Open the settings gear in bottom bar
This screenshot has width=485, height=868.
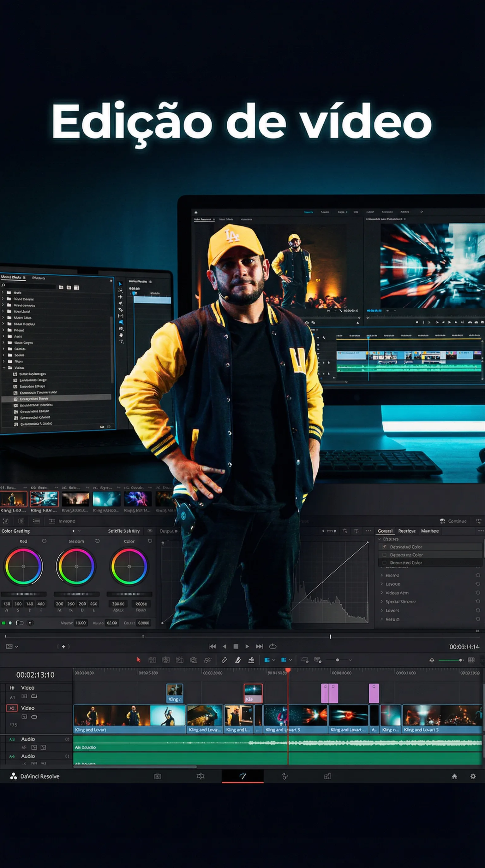pyautogui.click(x=473, y=776)
